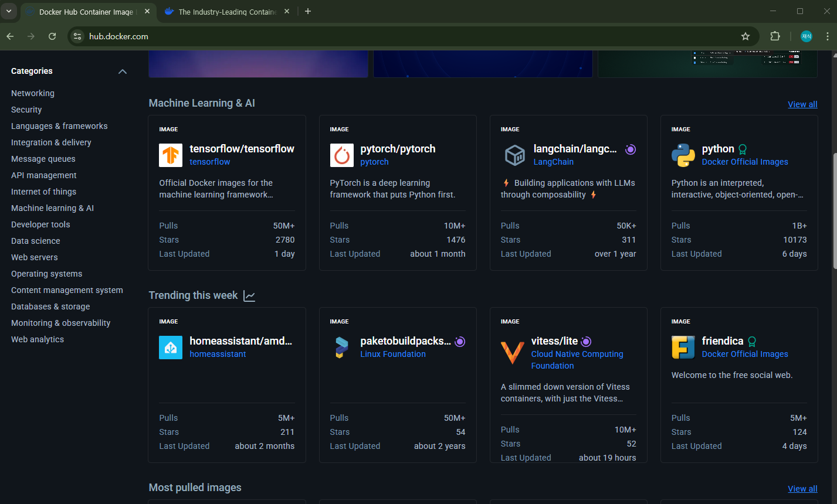
Task: Open the tab search dropdown arrow
Action: [x=8, y=11]
